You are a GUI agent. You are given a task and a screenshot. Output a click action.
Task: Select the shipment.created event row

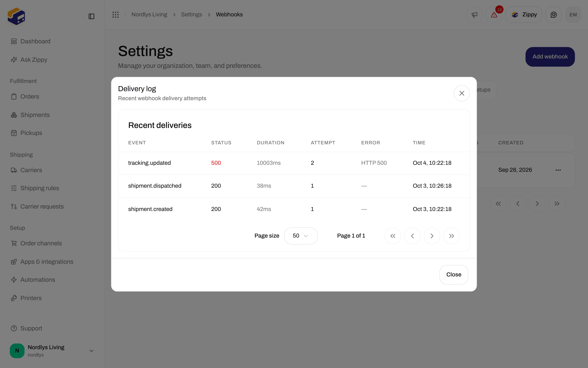(294, 209)
